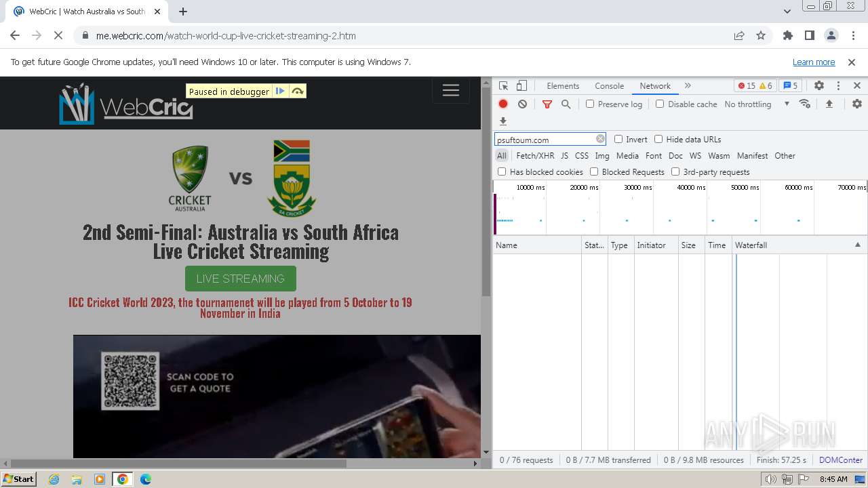Activate the inspect element picker in DevTools
868x488 pixels.
click(503, 86)
